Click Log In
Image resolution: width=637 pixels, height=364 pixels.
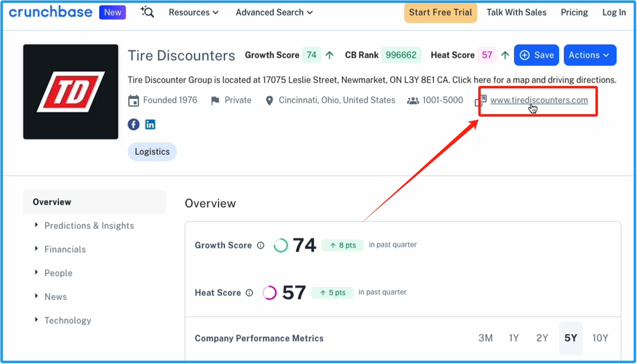click(x=614, y=12)
